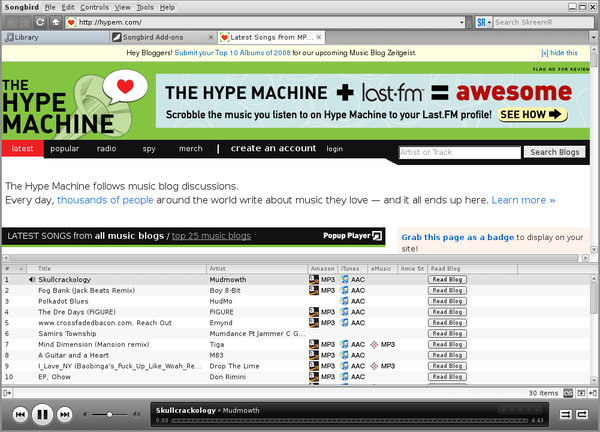The height and width of the screenshot is (432, 600).
Task: Sort the list by Title column
Action: tap(117, 269)
